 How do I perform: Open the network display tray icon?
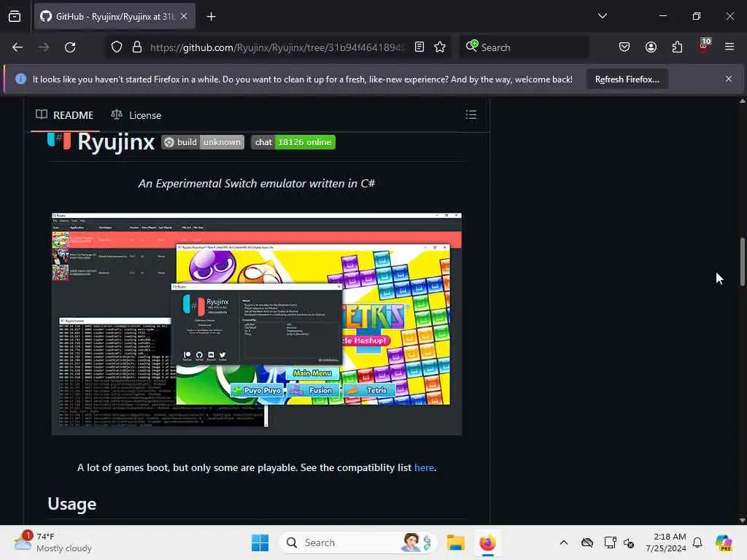pyautogui.click(x=609, y=542)
